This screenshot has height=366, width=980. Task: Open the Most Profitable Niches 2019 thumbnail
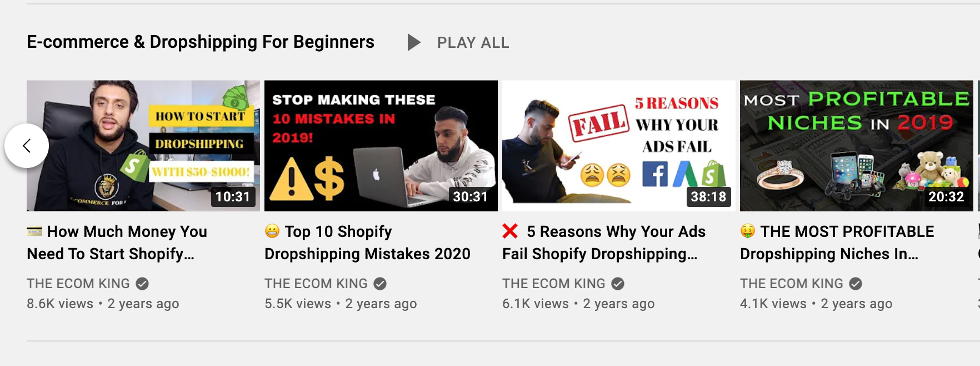click(x=857, y=146)
